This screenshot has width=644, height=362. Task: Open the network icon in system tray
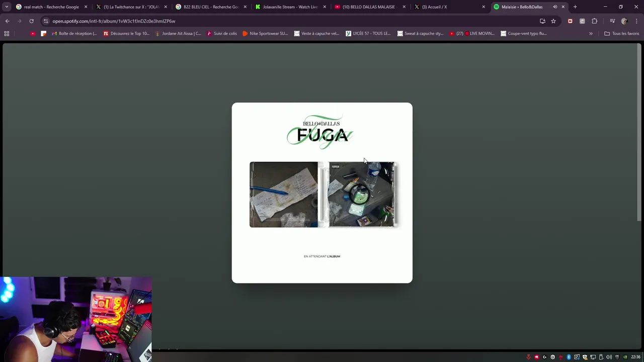(x=593, y=357)
